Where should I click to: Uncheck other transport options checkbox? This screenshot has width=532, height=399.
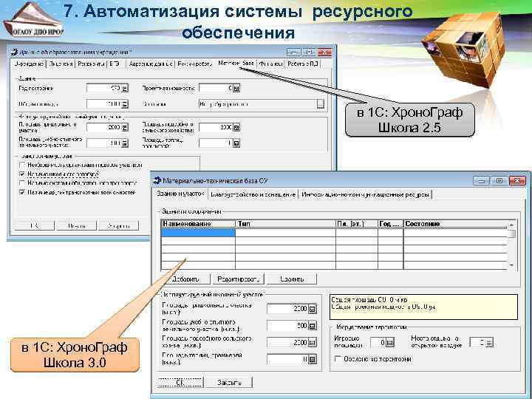(x=22, y=192)
